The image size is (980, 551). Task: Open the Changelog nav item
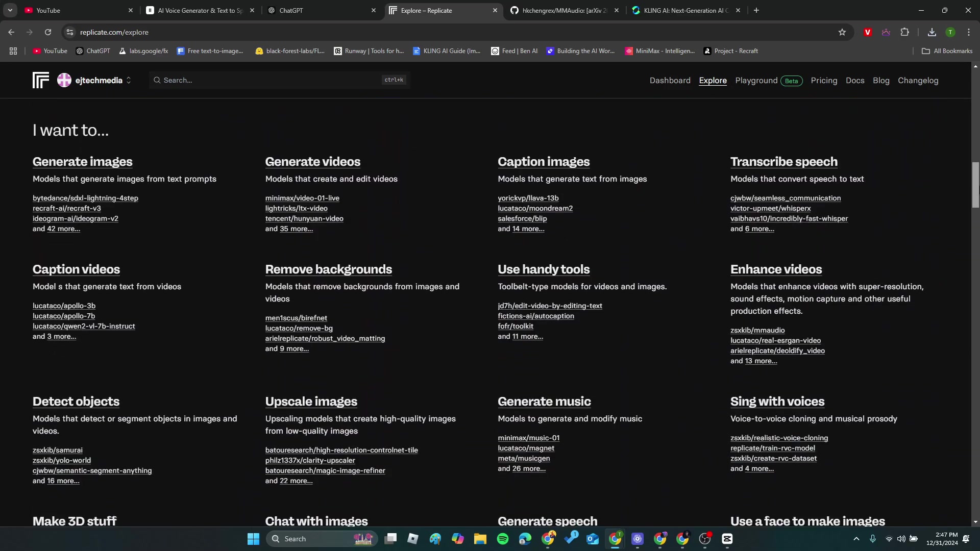[918, 81]
